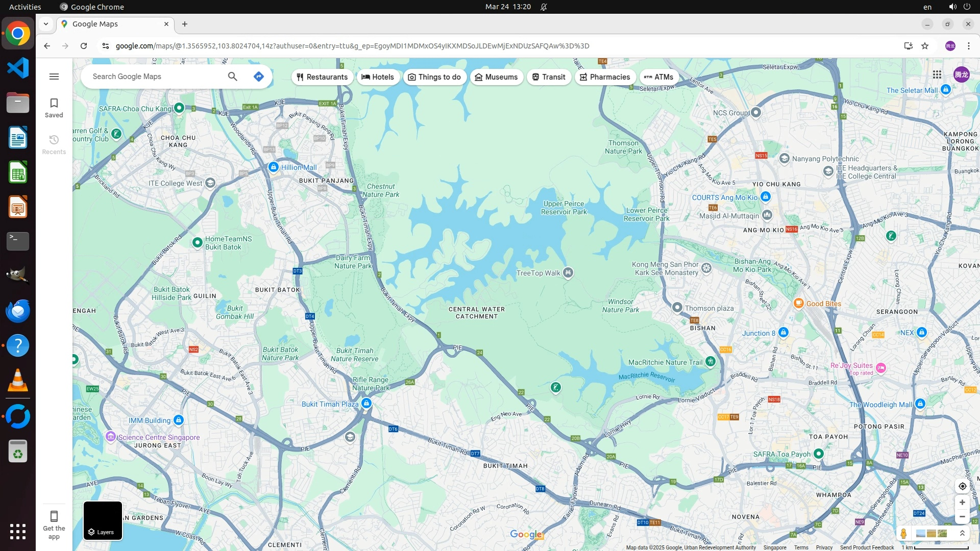This screenshot has height=551, width=980.
Task: Open the Google apps grid
Action: 937,74
